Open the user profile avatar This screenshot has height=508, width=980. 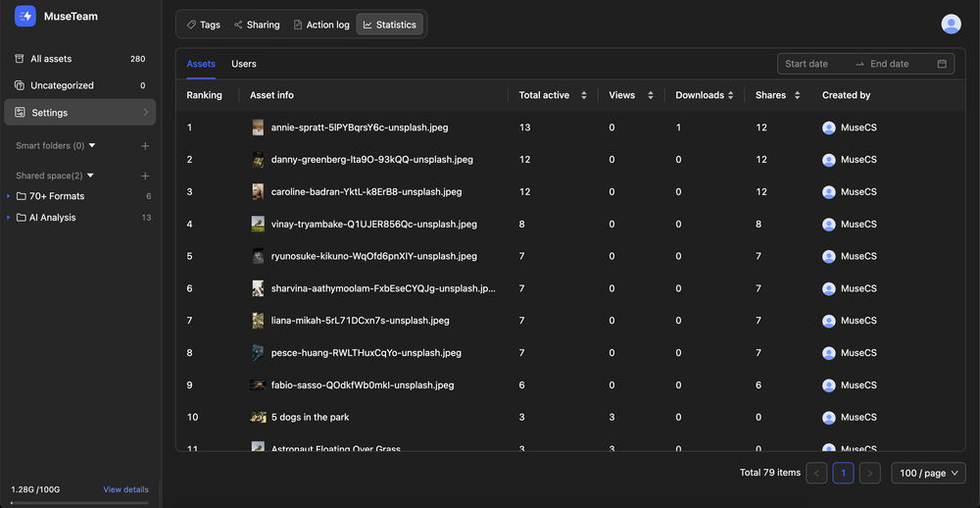pos(950,25)
